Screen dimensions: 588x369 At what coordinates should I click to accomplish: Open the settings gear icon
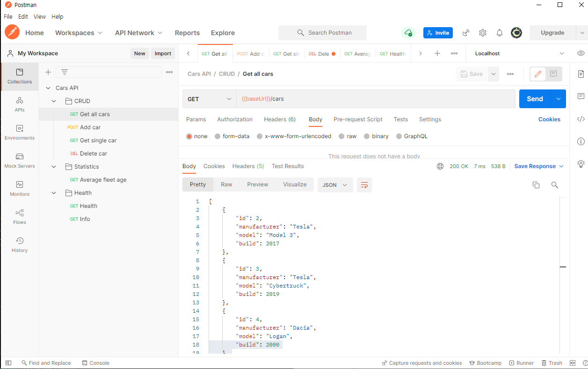click(483, 33)
